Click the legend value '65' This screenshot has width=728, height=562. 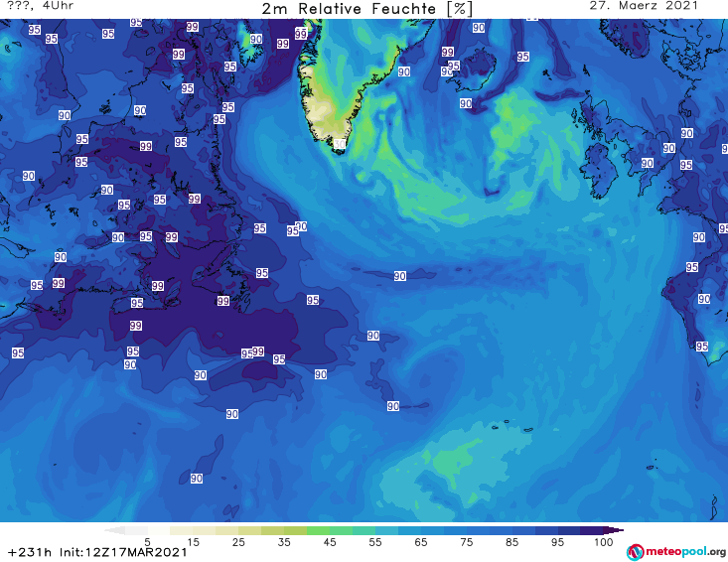[421, 542]
